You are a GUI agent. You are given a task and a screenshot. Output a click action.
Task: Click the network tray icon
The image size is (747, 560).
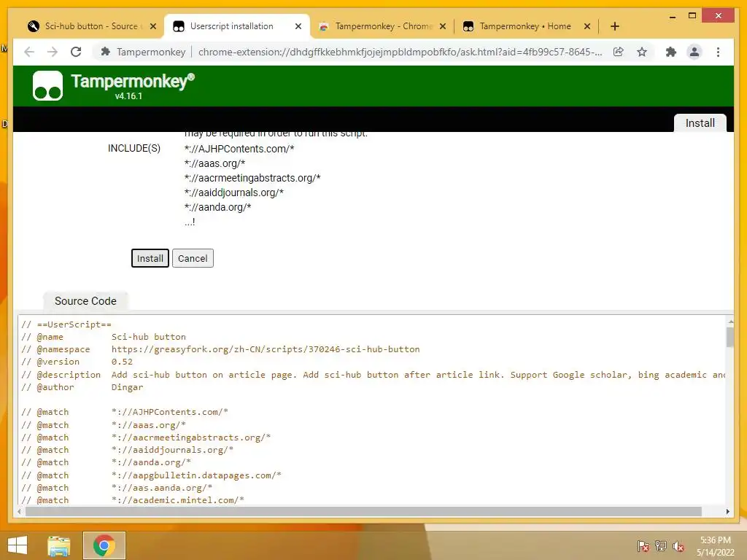[661, 546]
